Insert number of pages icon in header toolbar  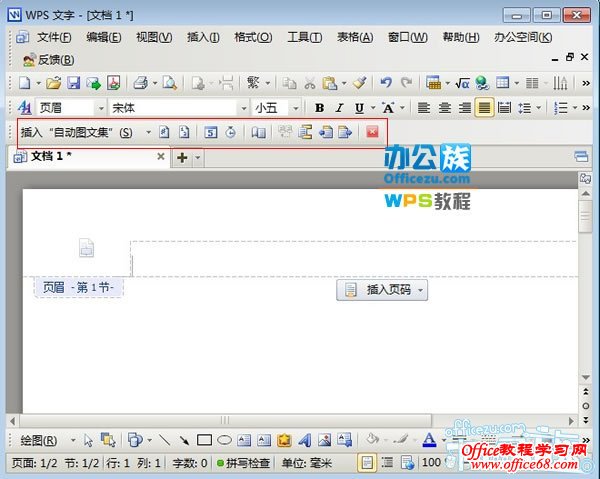[184, 132]
